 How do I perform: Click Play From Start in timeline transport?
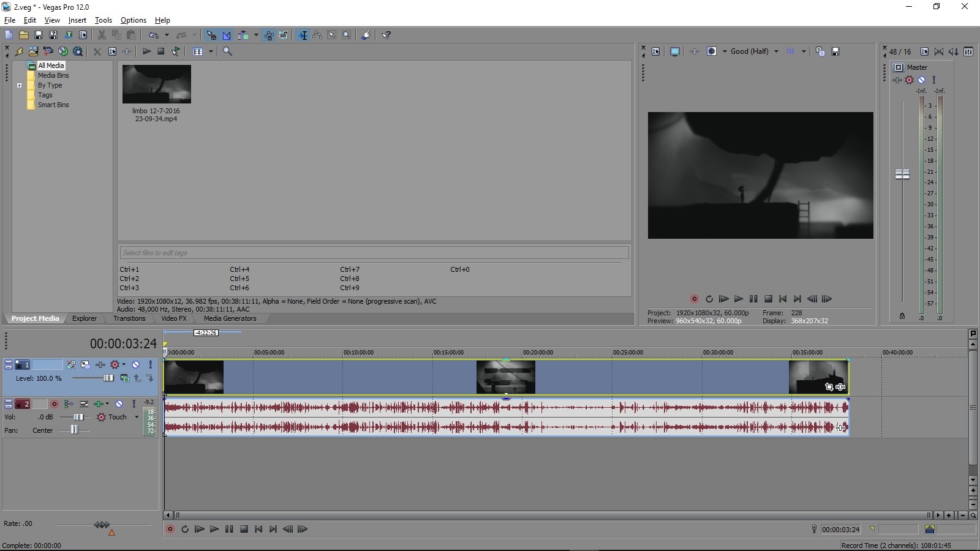[200, 529]
